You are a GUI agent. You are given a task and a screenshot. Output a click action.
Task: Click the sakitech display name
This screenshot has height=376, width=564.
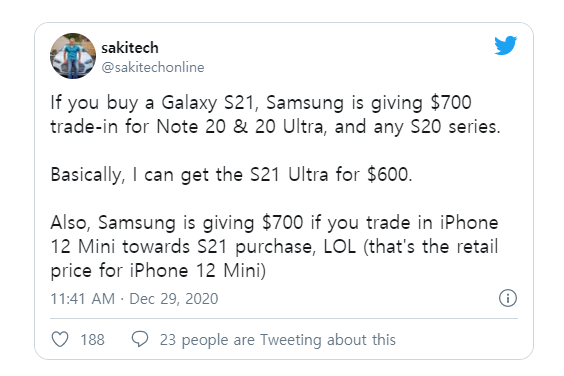click(130, 47)
